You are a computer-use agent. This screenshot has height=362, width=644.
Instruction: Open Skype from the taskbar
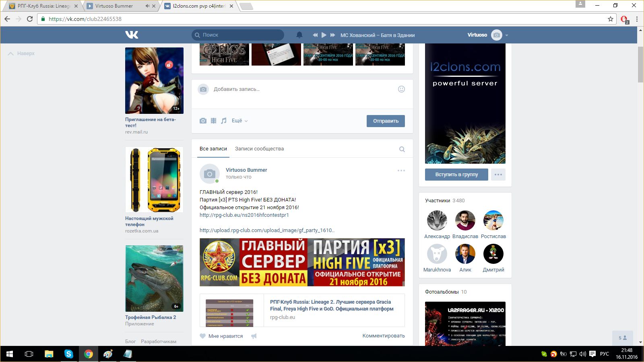click(x=69, y=354)
